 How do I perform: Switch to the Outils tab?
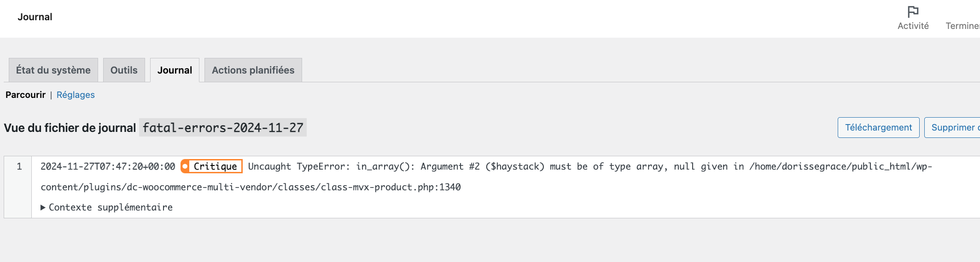click(x=124, y=70)
